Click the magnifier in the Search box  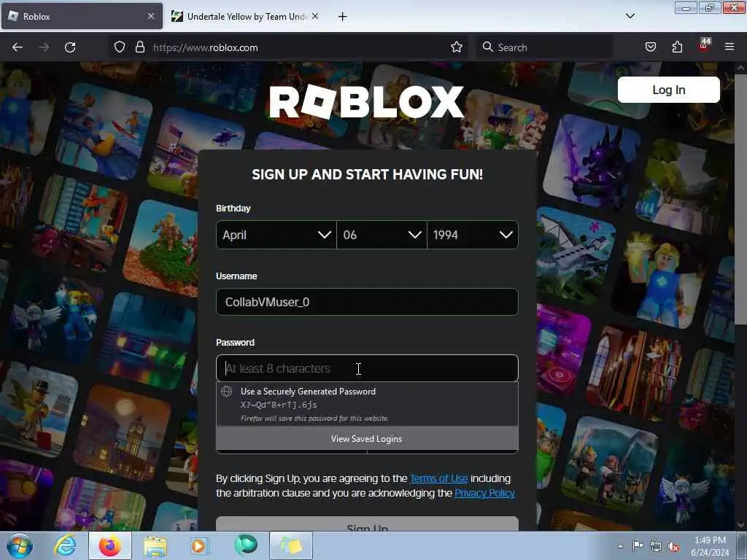(x=487, y=47)
